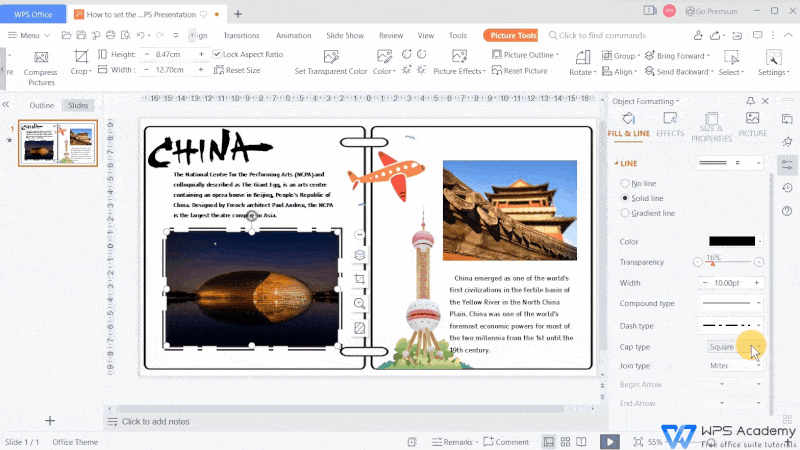Viewport: 800px width, 450px height.
Task: Click Go Premium
Action: click(x=711, y=11)
